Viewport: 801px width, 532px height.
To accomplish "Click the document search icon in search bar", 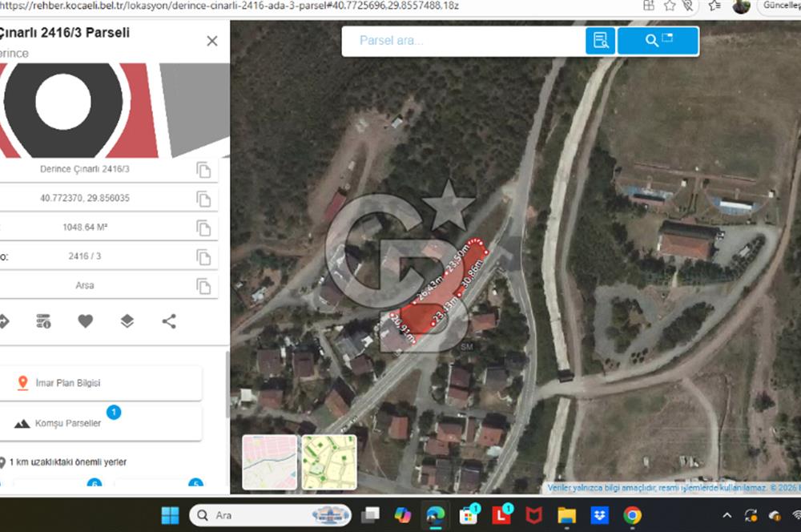I will tap(600, 41).
